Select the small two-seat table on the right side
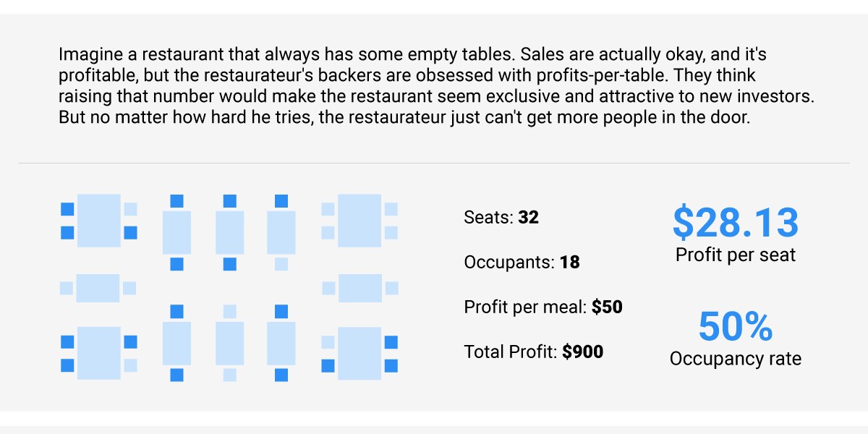 tap(359, 288)
